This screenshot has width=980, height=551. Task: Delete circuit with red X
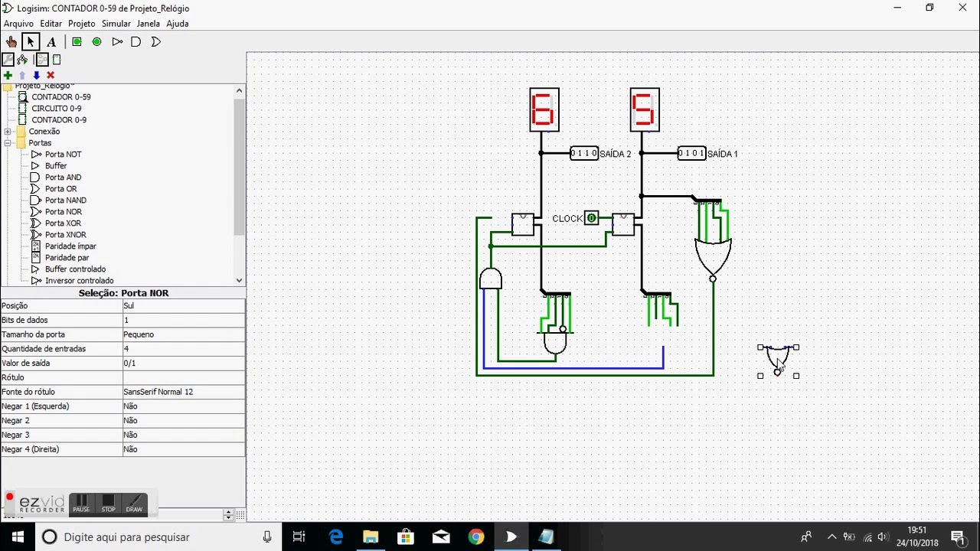point(51,75)
